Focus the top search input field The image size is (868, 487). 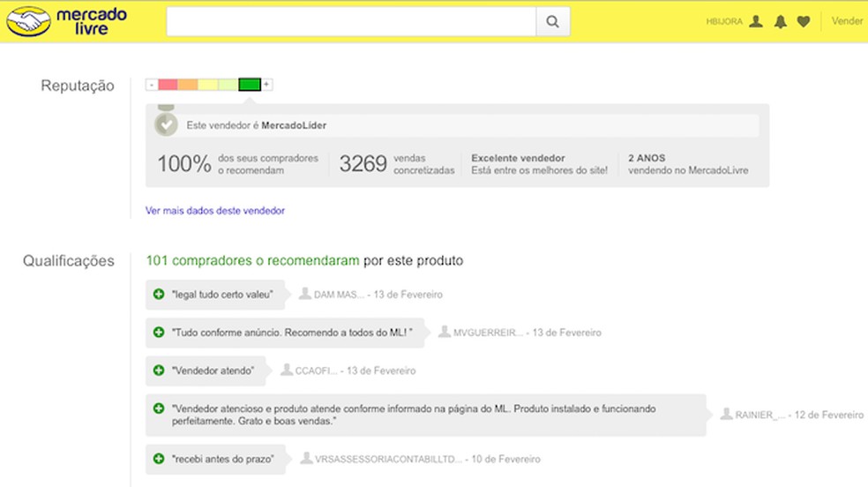pyautogui.click(x=351, y=21)
